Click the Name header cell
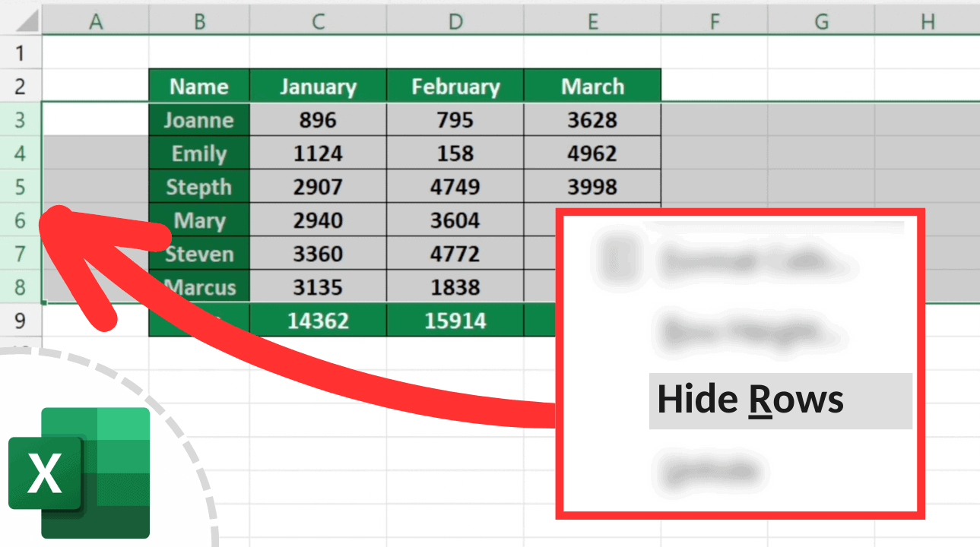The height and width of the screenshot is (547, 980). (x=198, y=86)
